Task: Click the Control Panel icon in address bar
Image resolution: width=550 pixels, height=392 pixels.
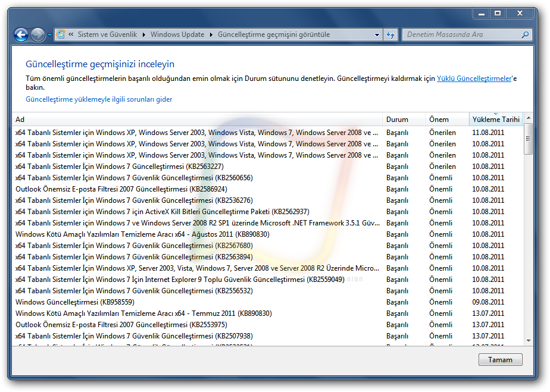Action: click(61, 35)
